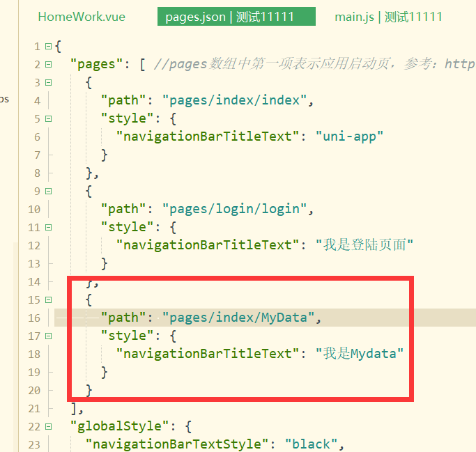Collapse the "style" block on line 5

pos(48,118)
